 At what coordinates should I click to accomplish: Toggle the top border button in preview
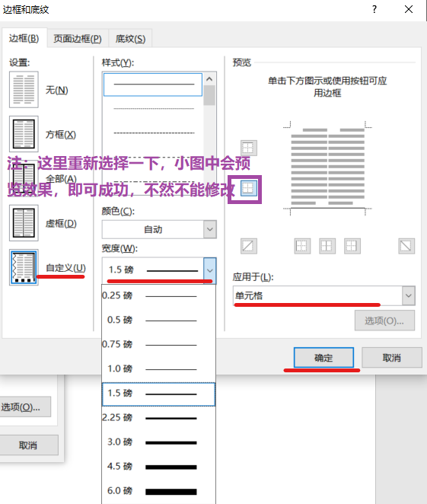(x=249, y=148)
